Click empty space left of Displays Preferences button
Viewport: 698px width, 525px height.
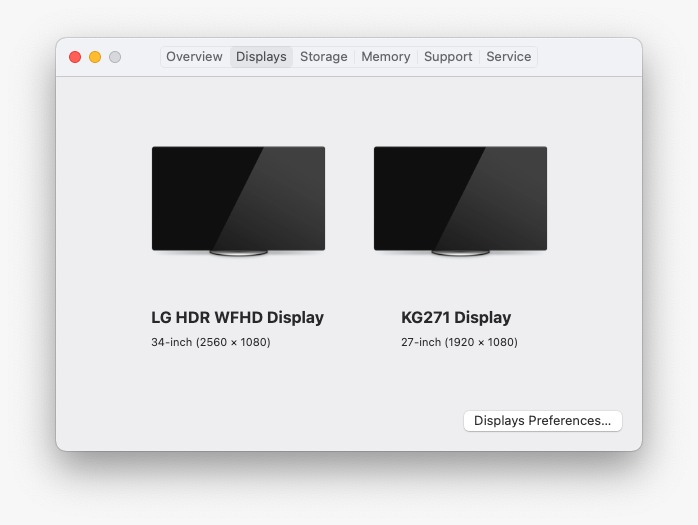tap(300, 421)
